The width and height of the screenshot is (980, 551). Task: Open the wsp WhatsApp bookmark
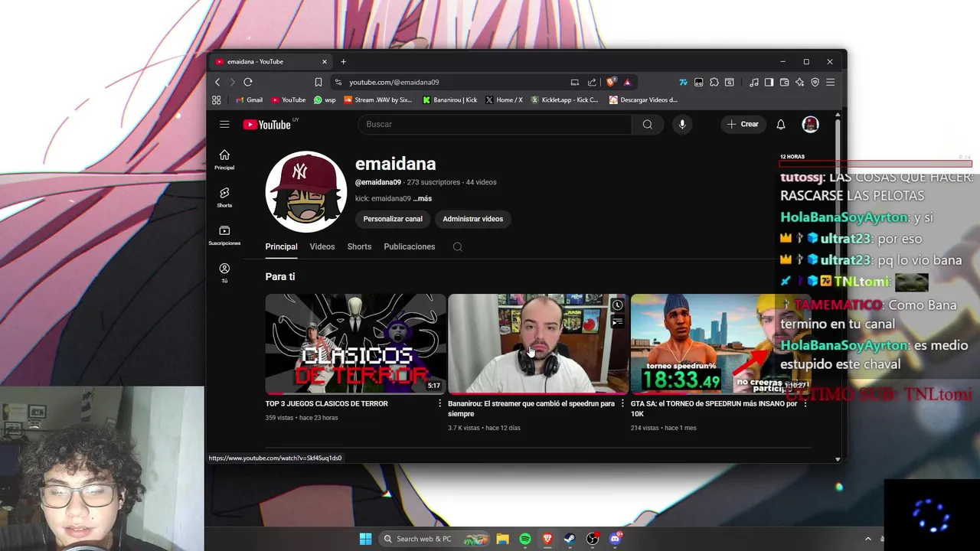325,99
